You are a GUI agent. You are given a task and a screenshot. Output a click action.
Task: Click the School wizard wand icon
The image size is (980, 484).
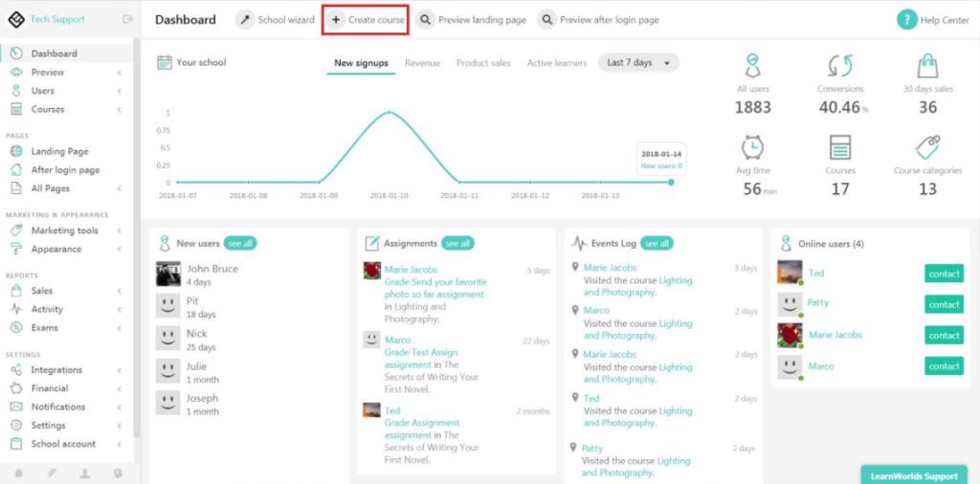(x=245, y=20)
